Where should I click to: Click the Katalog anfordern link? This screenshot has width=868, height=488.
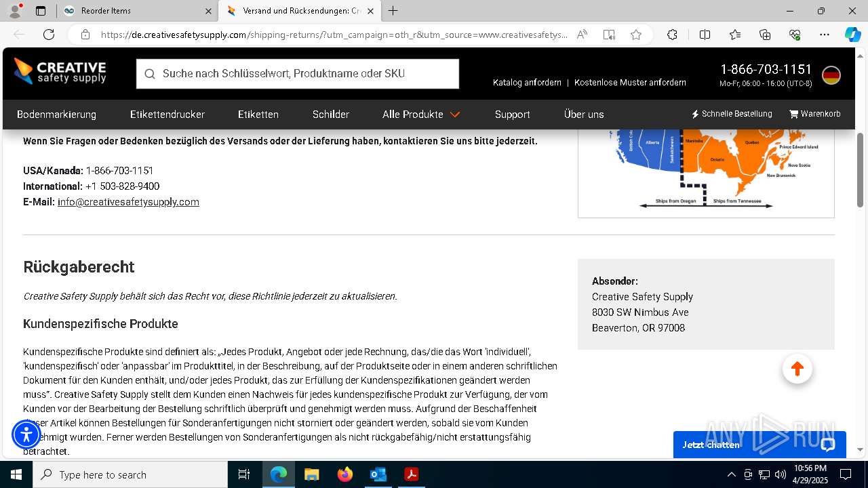click(527, 83)
